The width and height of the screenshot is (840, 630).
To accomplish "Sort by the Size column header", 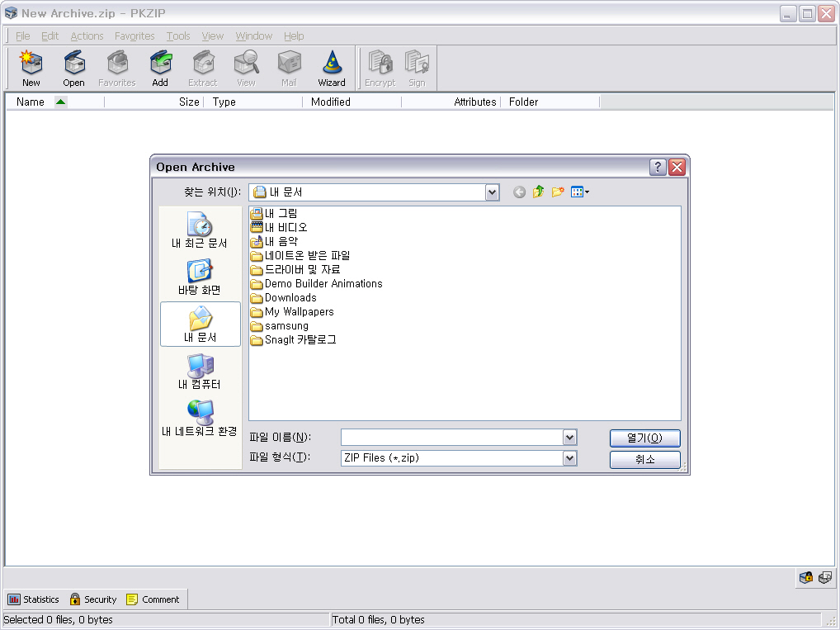I will tap(153, 102).
